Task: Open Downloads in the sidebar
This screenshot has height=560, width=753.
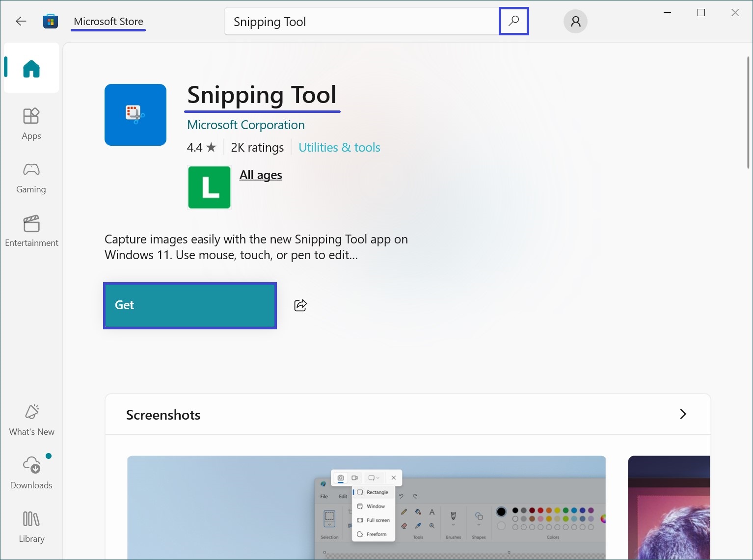Action: (31, 473)
